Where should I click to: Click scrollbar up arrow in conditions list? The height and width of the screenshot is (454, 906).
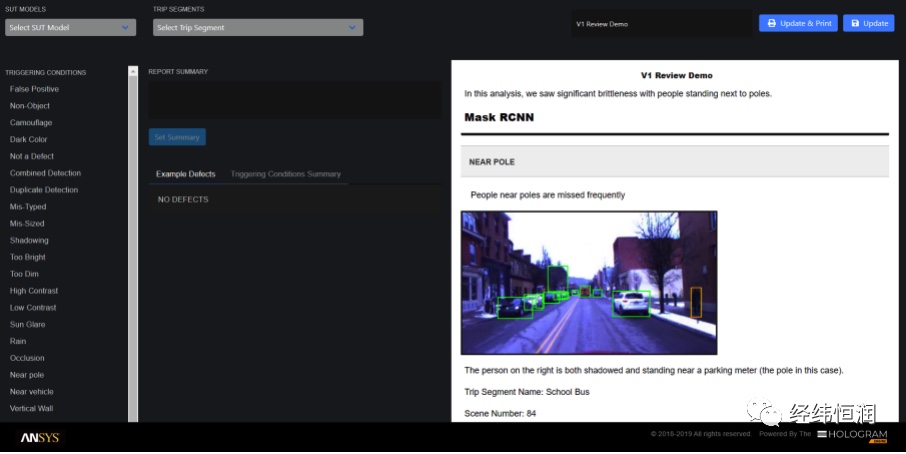click(133, 71)
